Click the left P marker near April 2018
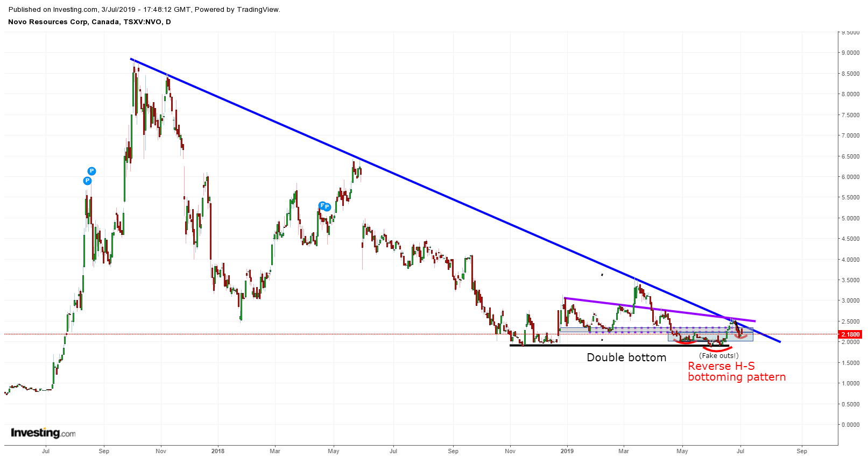The width and height of the screenshot is (868, 458). pyautogui.click(x=322, y=205)
